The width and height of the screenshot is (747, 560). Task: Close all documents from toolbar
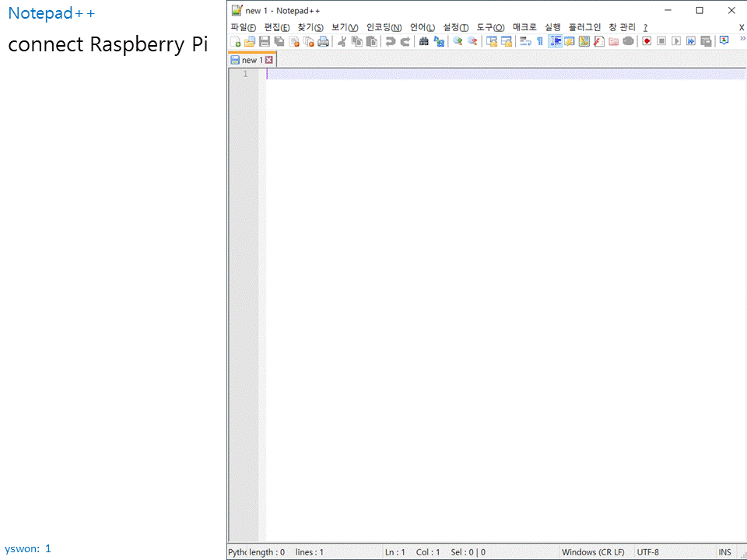point(309,41)
